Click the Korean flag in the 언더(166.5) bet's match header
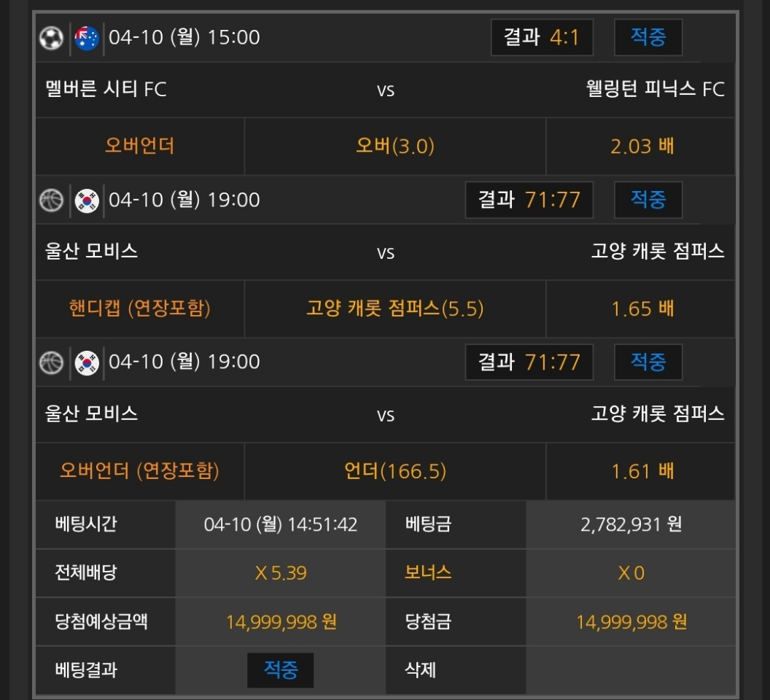The image size is (770, 700). click(87, 362)
